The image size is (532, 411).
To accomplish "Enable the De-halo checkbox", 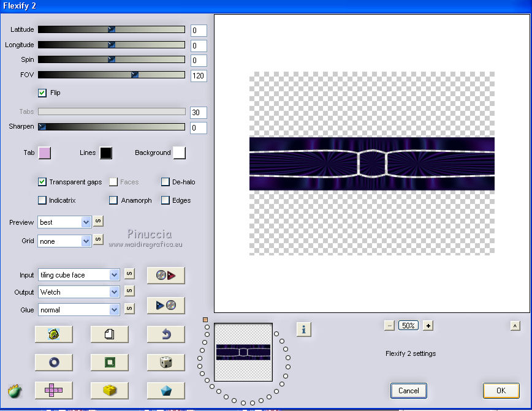I will (x=165, y=182).
